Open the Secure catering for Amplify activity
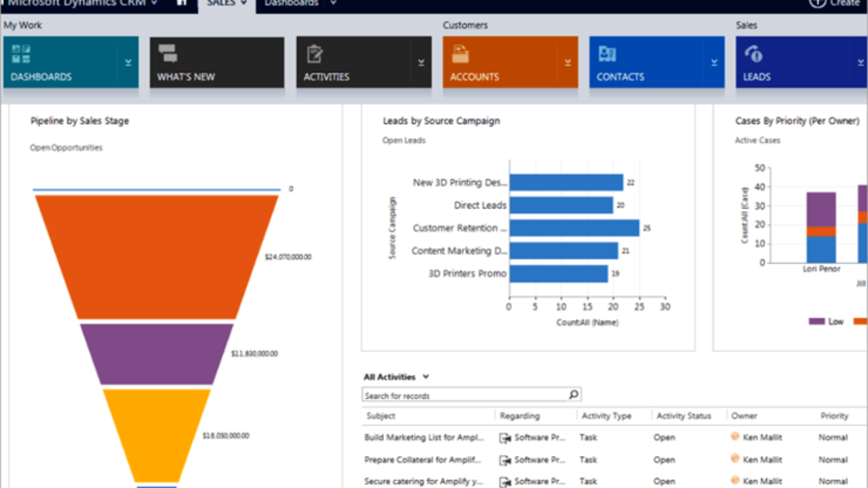This screenshot has width=868, height=488. 423,482
